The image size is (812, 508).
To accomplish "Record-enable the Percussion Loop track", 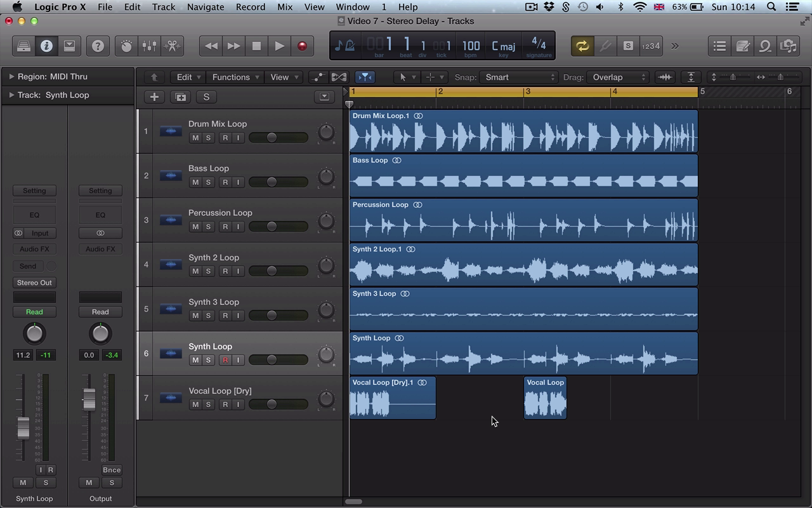I will (x=225, y=227).
